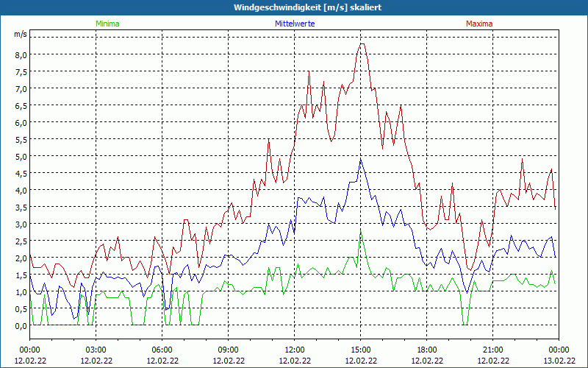This screenshot has height=368, width=588.
Task: Click the '6,5' y-axis value
Action: pyautogui.click(x=21, y=105)
